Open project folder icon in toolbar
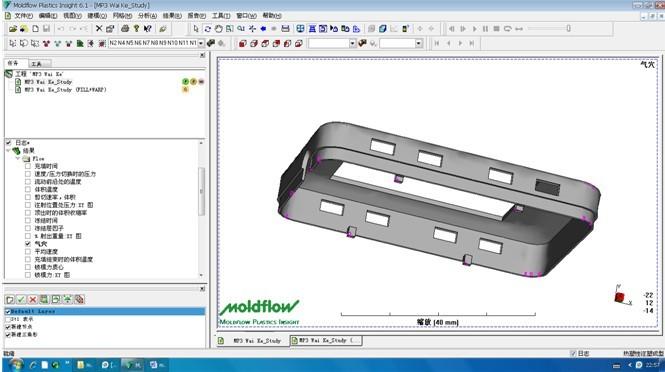This screenshot has width=665, height=372. (x=13, y=29)
